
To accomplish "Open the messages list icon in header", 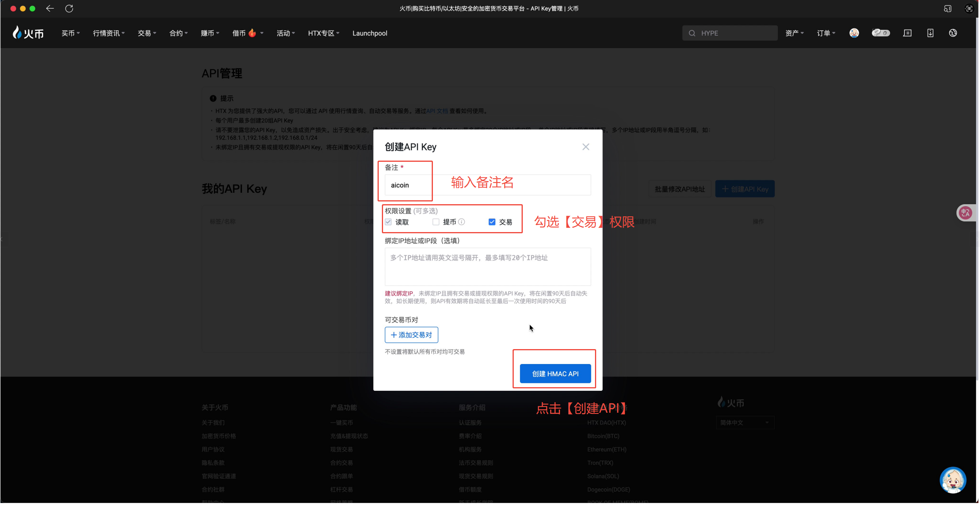I will pos(907,33).
